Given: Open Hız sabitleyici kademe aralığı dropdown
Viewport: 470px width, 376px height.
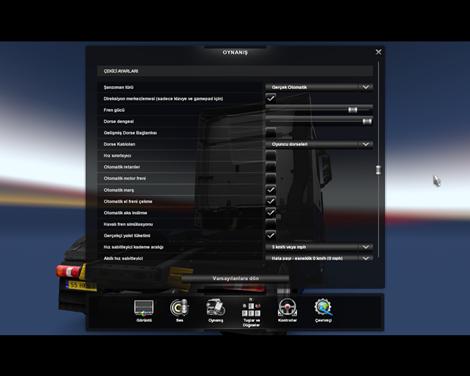Looking at the screenshot, I should point(319,247).
